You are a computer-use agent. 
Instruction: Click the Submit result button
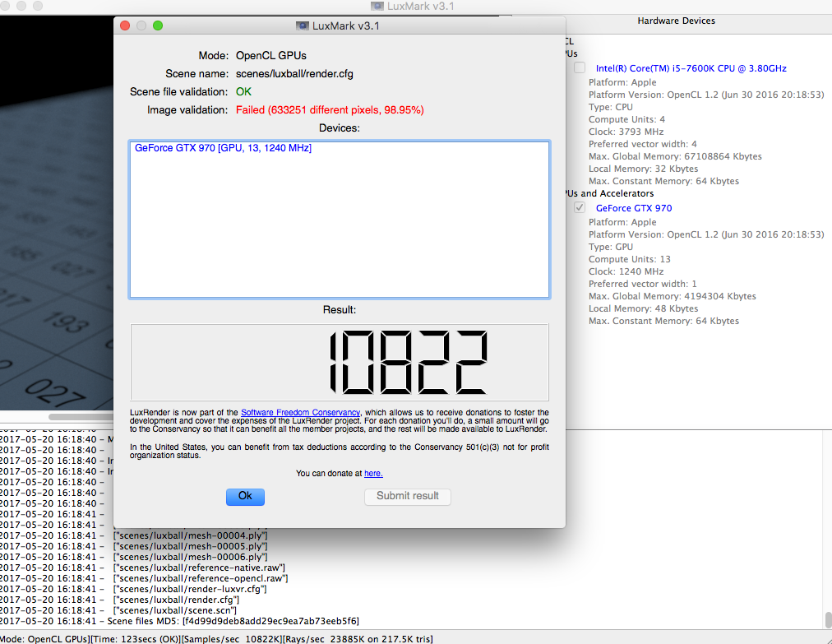(x=408, y=497)
